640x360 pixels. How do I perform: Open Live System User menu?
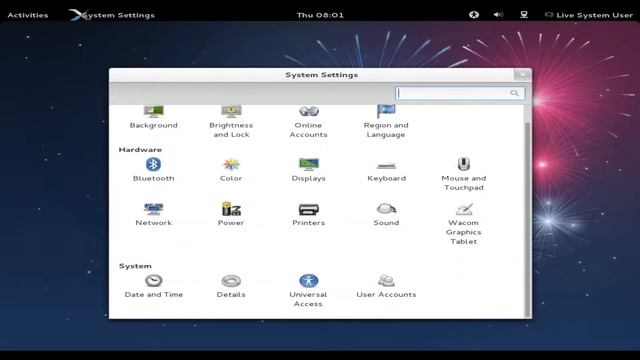pos(589,15)
